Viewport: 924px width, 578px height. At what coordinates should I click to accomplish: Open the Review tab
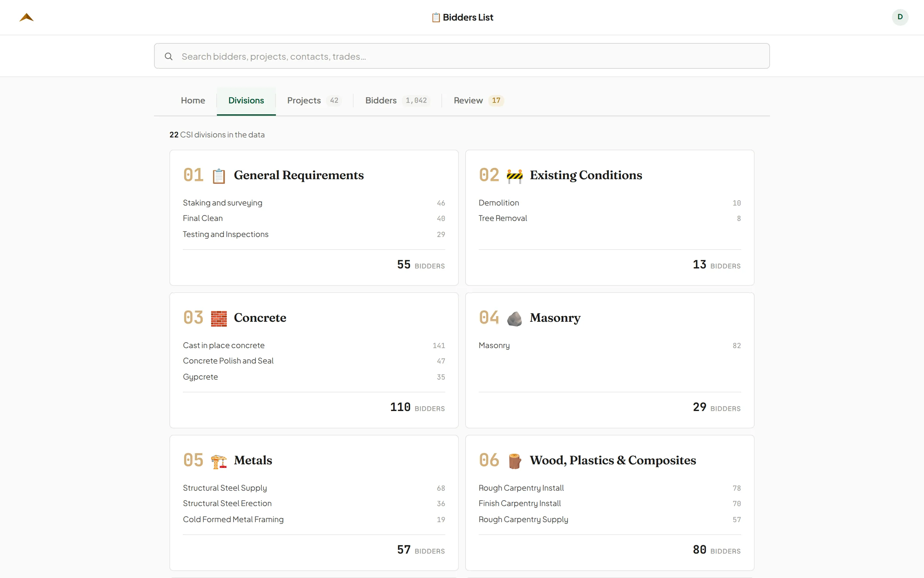point(478,101)
